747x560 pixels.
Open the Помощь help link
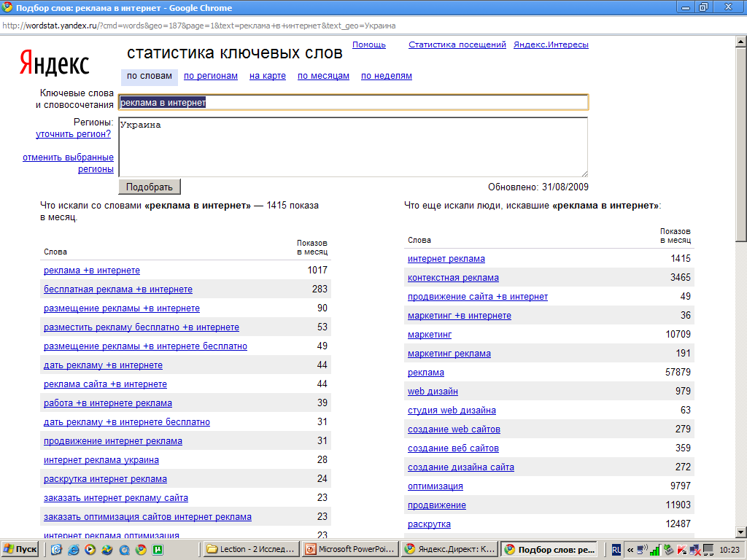coord(368,44)
